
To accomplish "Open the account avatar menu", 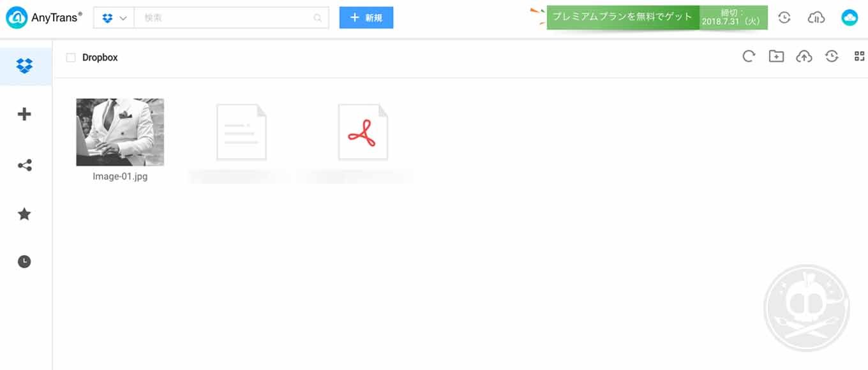I will (x=849, y=18).
